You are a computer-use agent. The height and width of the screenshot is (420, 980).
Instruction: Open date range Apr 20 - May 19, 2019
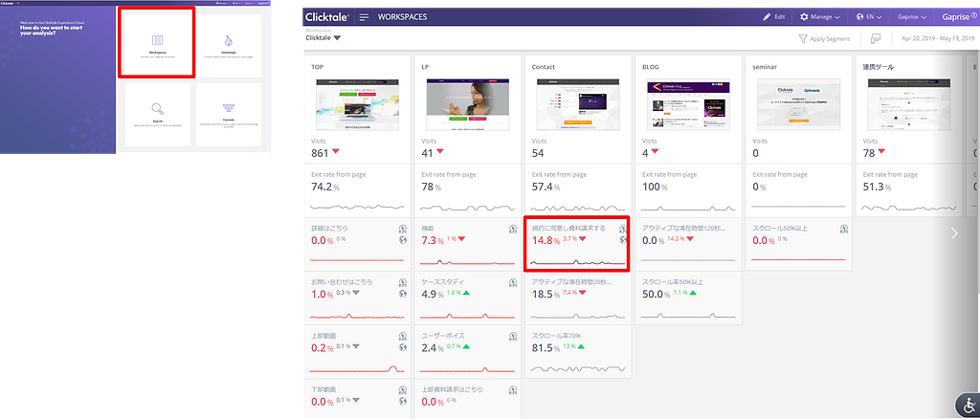point(938,39)
